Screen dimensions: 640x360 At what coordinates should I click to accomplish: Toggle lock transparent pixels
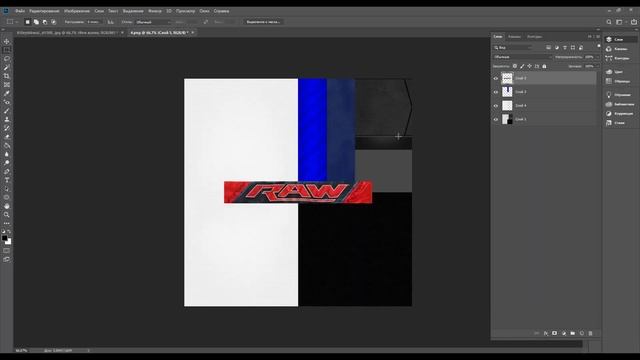tap(515, 66)
